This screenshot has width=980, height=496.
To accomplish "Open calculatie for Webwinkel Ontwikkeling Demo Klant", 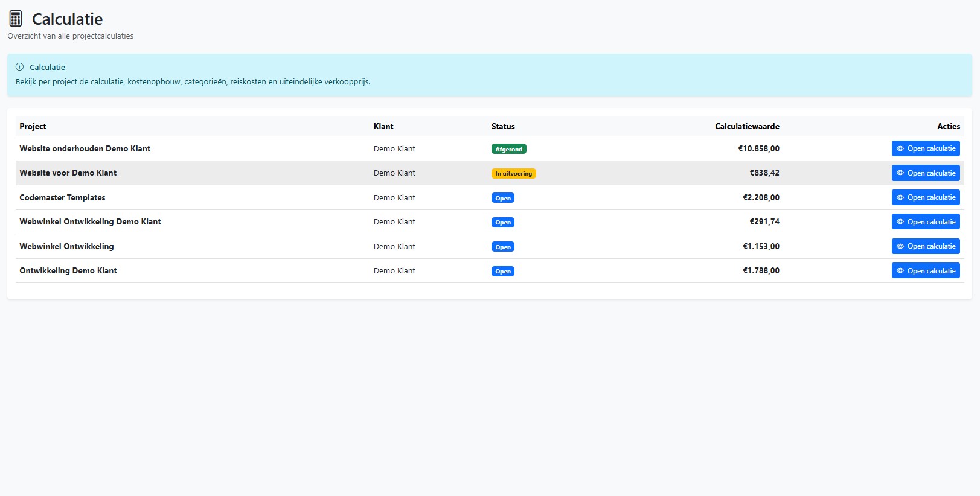I will tap(926, 222).
